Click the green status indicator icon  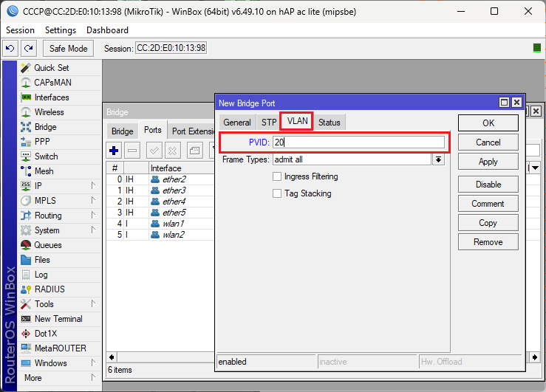click(537, 48)
